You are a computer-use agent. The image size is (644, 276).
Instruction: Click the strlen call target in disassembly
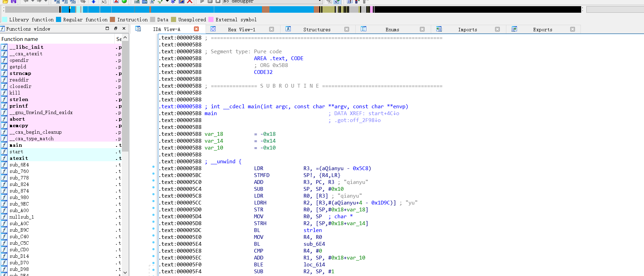312,230
